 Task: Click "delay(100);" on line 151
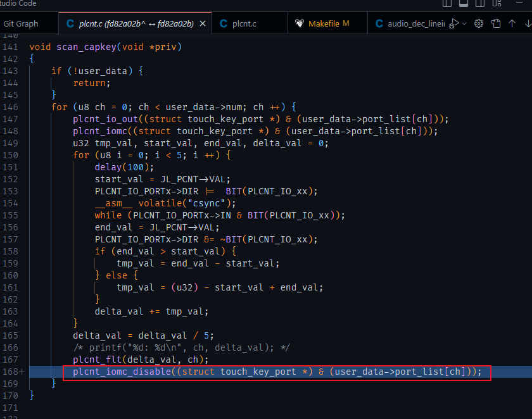coord(124,168)
